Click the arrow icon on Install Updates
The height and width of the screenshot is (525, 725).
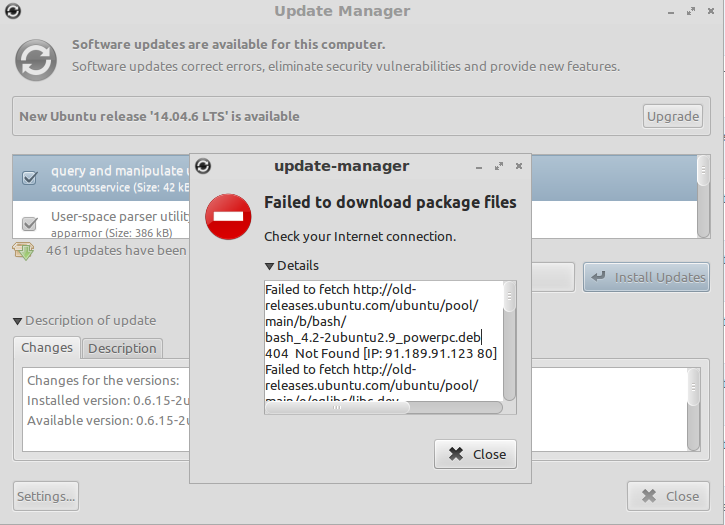tap(598, 277)
